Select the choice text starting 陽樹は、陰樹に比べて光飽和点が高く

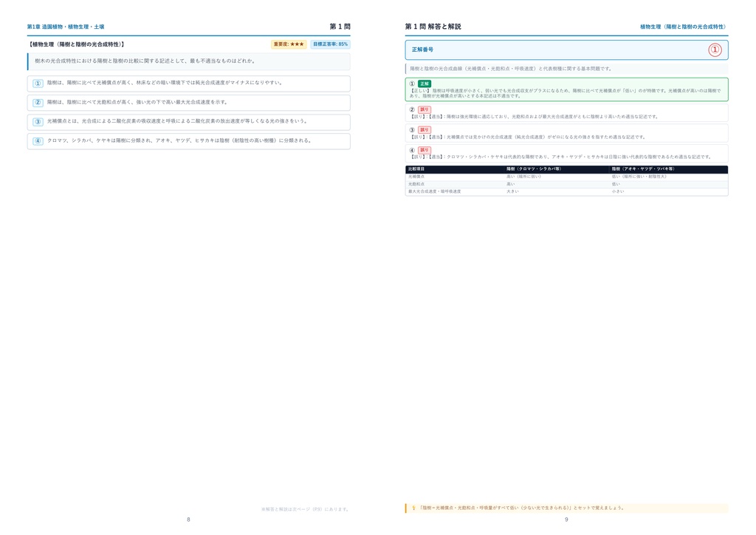(137, 102)
